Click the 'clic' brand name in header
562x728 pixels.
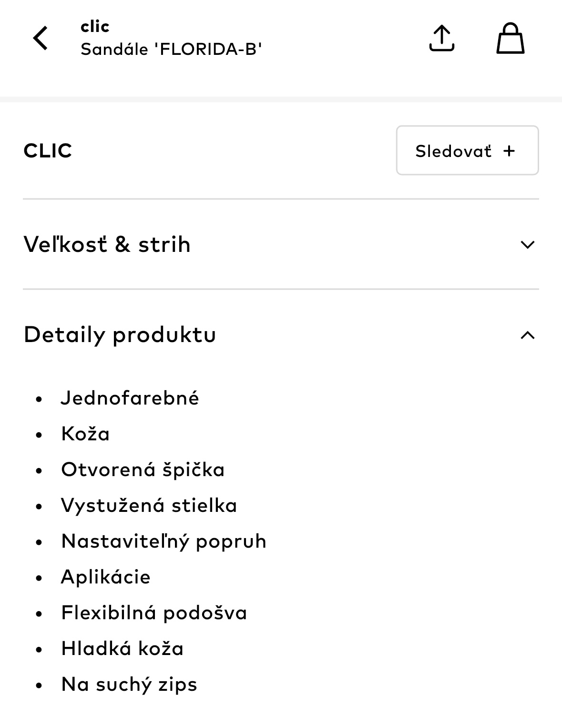95,26
